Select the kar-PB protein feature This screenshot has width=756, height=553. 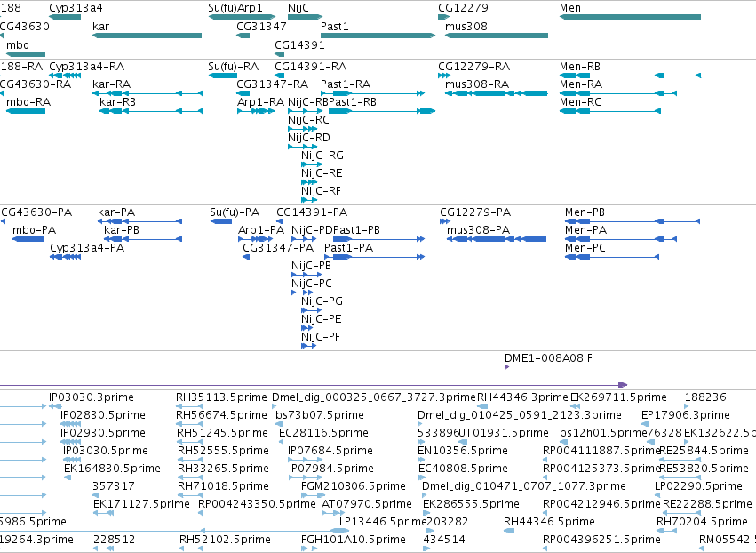[x=143, y=239]
